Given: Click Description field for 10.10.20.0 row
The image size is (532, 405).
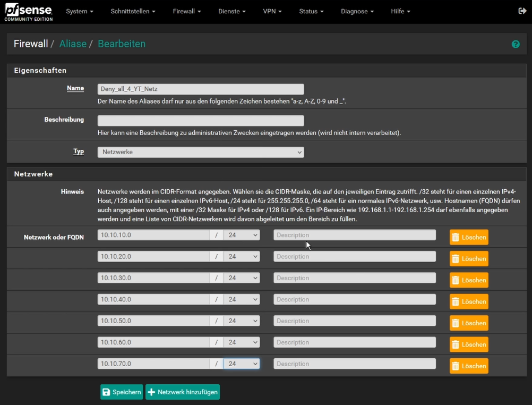Looking at the screenshot, I should point(355,257).
